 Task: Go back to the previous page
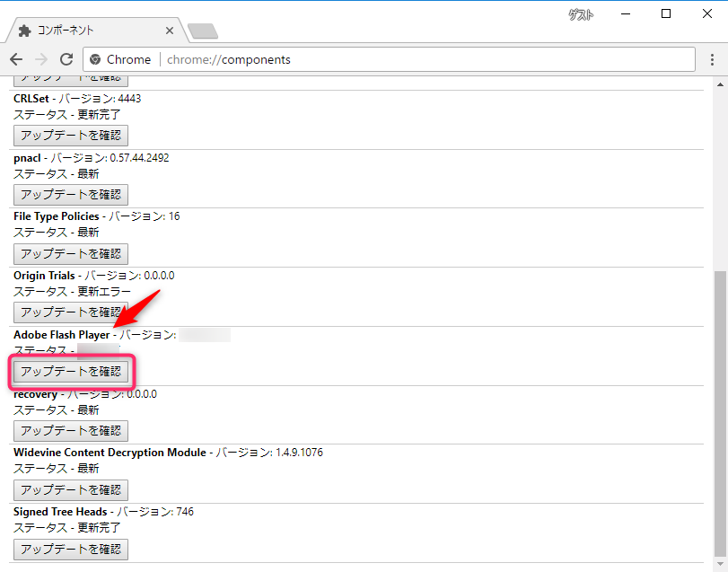[16, 59]
